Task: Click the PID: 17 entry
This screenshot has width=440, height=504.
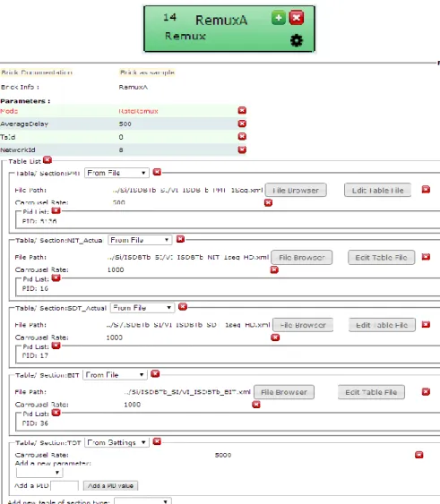Action: pyautogui.click(x=35, y=355)
